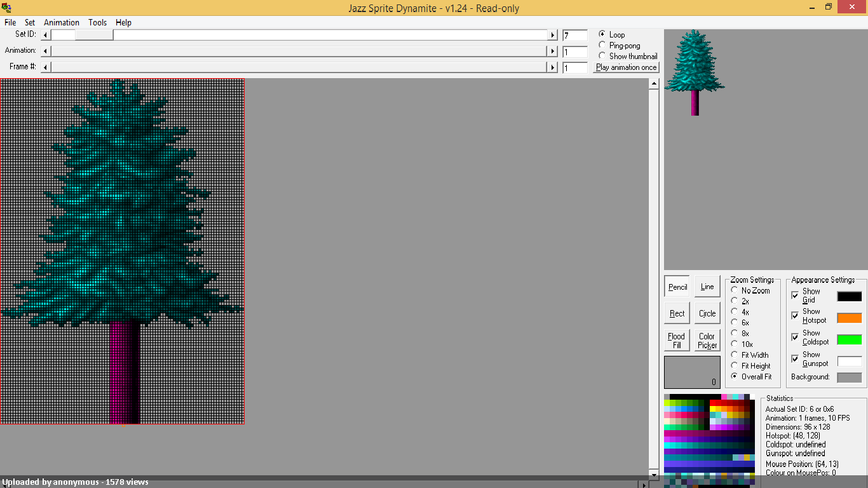Image resolution: width=868 pixels, height=488 pixels.
Task: Pick the Circle tool
Action: pos(707,313)
